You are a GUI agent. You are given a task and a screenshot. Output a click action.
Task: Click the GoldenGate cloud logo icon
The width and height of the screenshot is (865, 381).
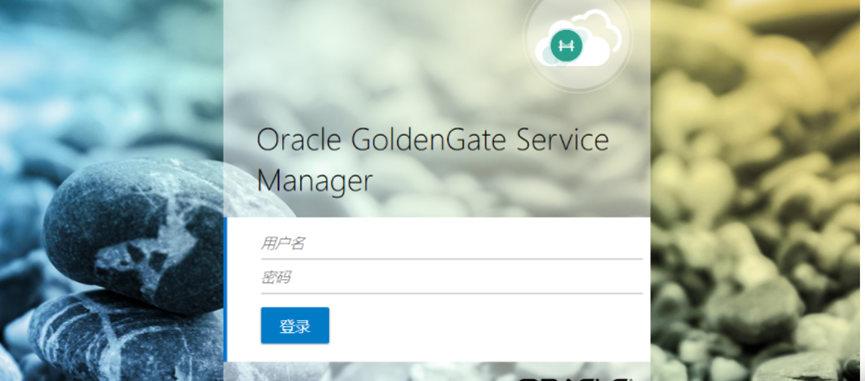click(x=578, y=40)
